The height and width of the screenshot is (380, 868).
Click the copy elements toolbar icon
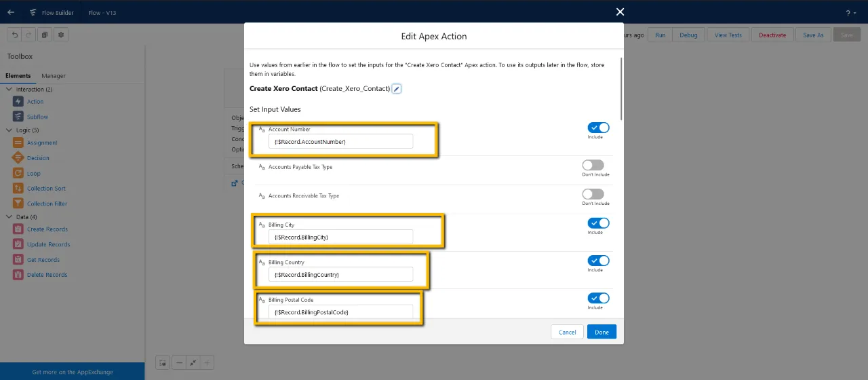tap(45, 35)
